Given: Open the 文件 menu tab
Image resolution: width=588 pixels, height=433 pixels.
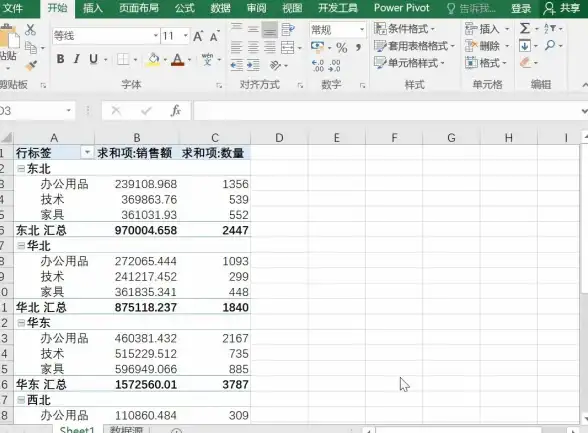Looking at the screenshot, I should pyautogui.click(x=12, y=8).
